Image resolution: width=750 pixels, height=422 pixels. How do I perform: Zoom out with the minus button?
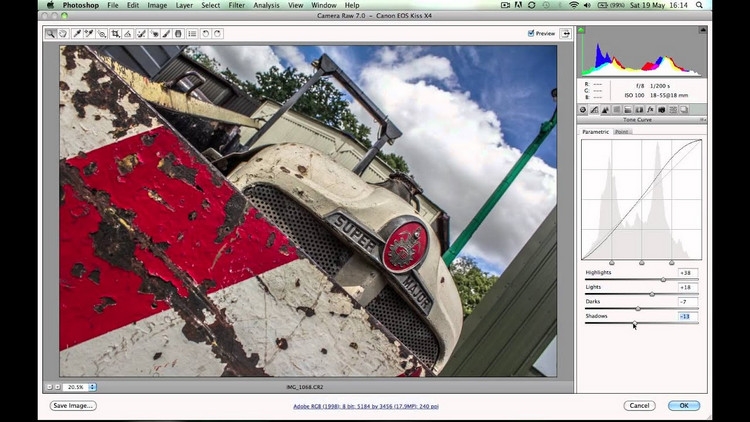coord(49,387)
